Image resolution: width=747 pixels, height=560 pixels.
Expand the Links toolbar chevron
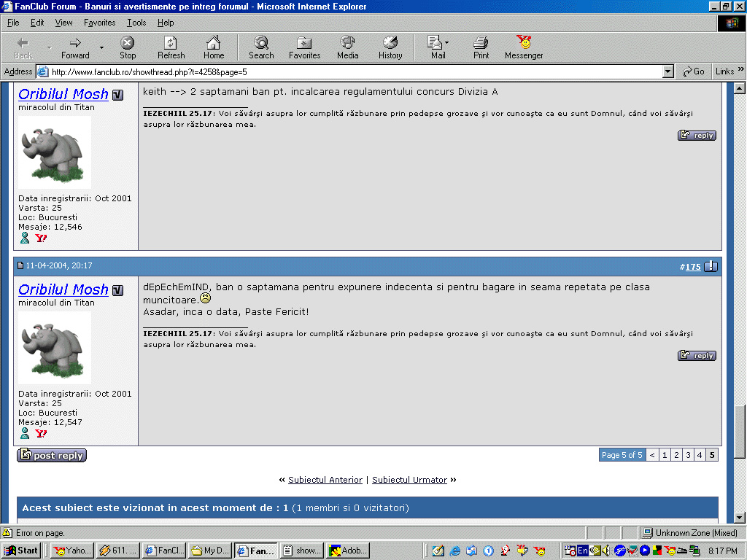point(741,71)
